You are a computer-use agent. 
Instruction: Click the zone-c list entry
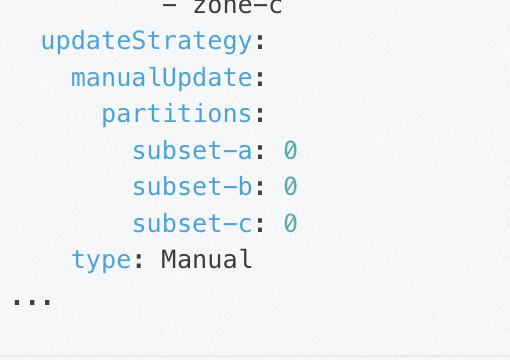[238, 6]
